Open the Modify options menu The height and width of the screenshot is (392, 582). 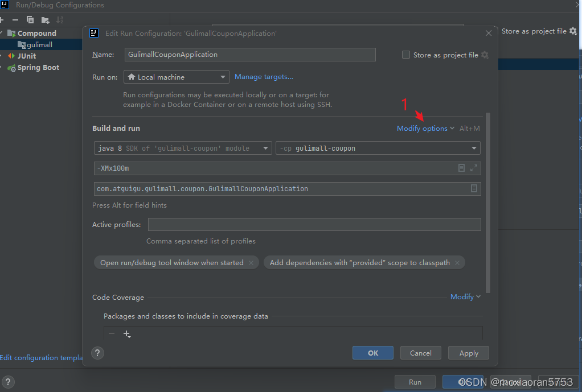pos(425,129)
